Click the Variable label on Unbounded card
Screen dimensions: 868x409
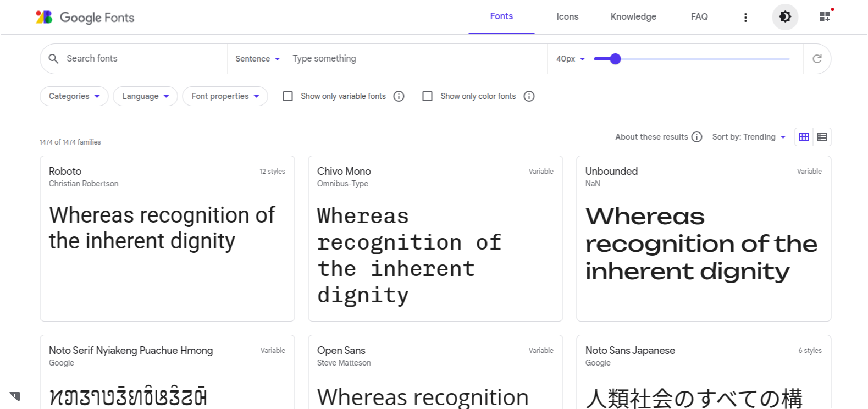pyautogui.click(x=809, y=172)
